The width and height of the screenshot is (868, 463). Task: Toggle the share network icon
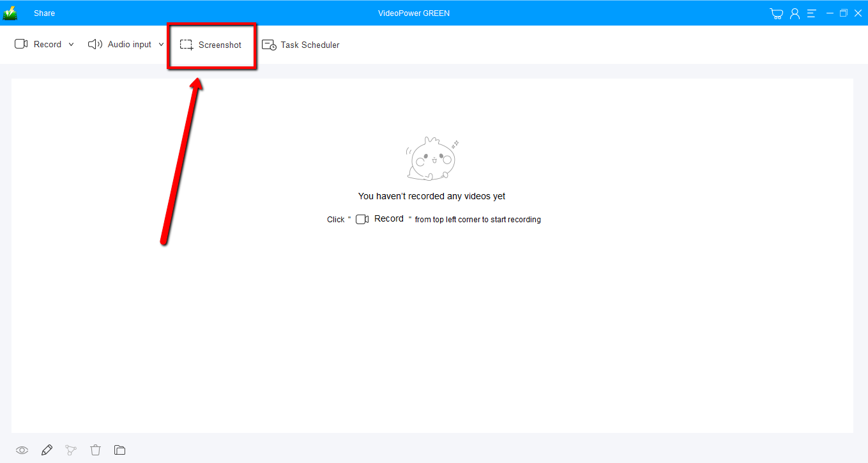70,450
